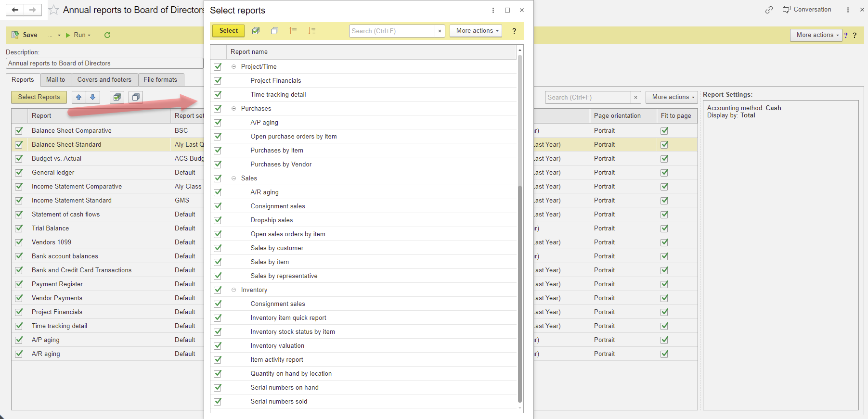Select Inventory item quick report row
Screen dimensions: 868x419
pos(363,317)
